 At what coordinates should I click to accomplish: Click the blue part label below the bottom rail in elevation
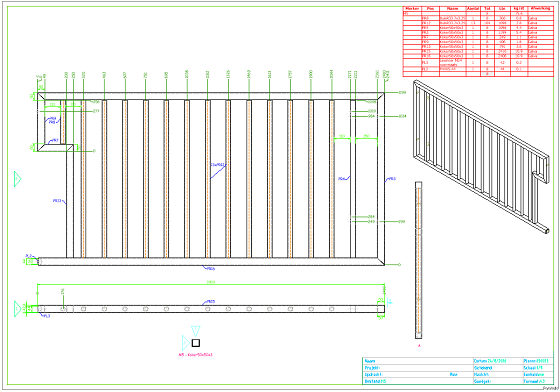point(211,269)
